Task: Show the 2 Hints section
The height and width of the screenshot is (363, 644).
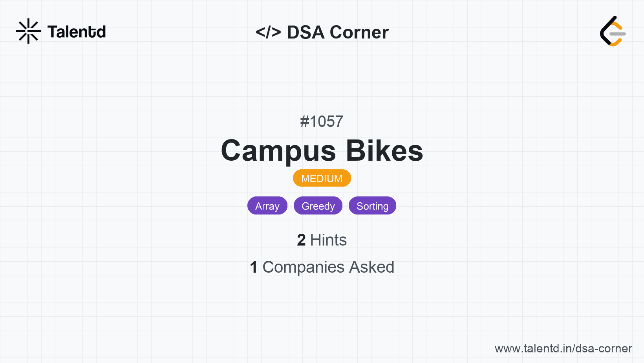Action: click(x=322, y=240)
